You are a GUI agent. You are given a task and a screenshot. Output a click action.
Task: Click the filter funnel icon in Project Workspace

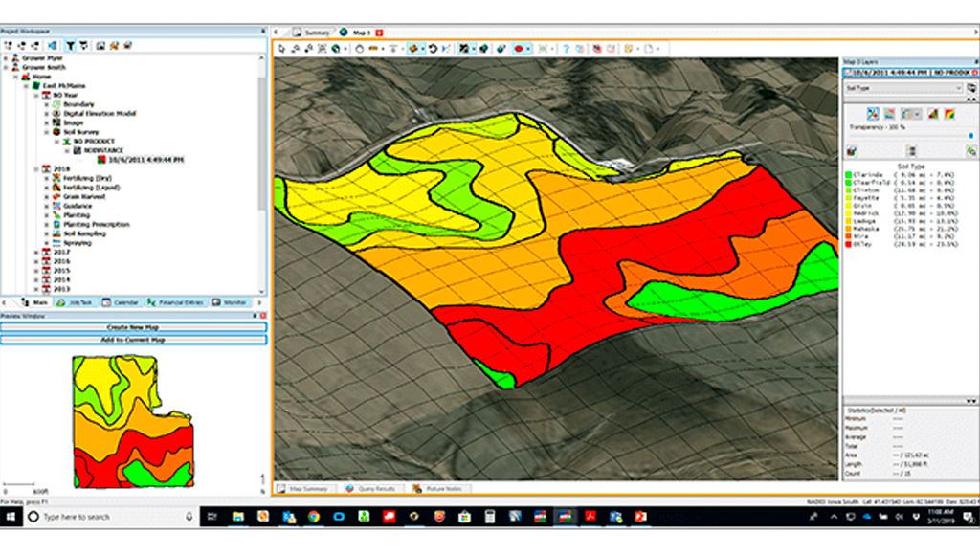click(x=70, y=44)
